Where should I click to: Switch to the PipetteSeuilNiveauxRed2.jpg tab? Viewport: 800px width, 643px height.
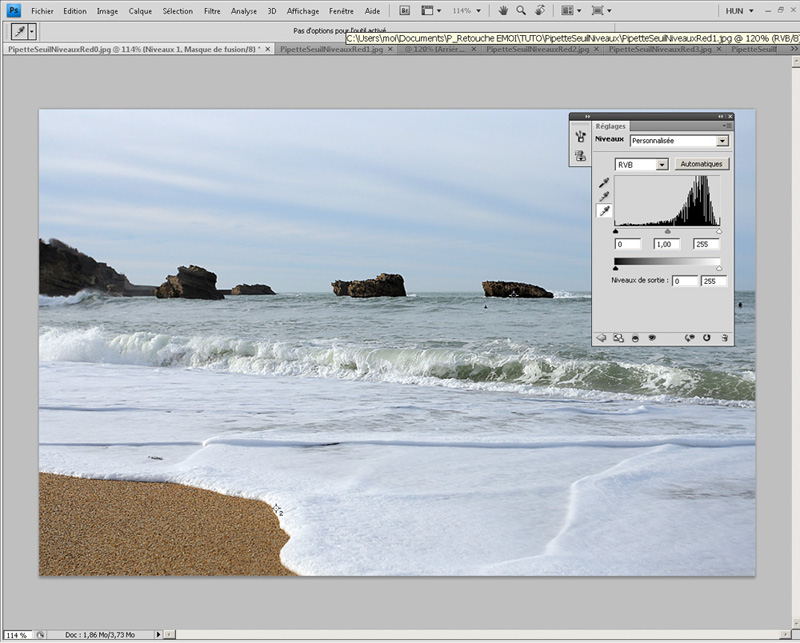click(538, 50)
